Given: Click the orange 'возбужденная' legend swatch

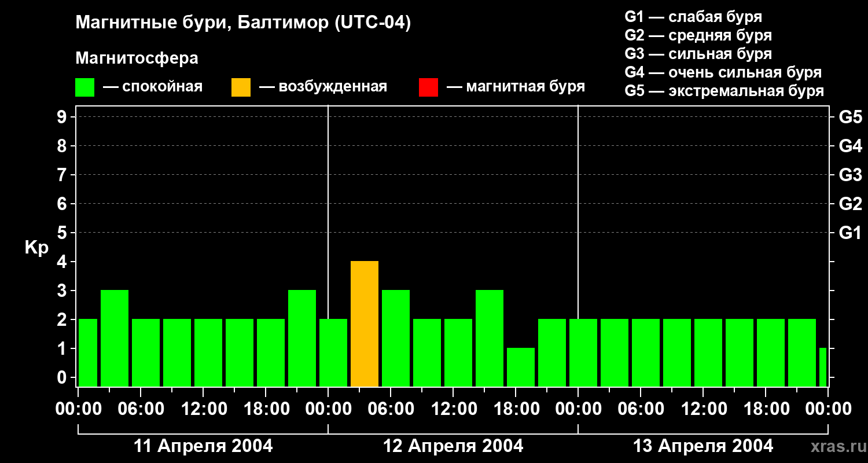Looking at the screenshot, I should coord(241,87).
